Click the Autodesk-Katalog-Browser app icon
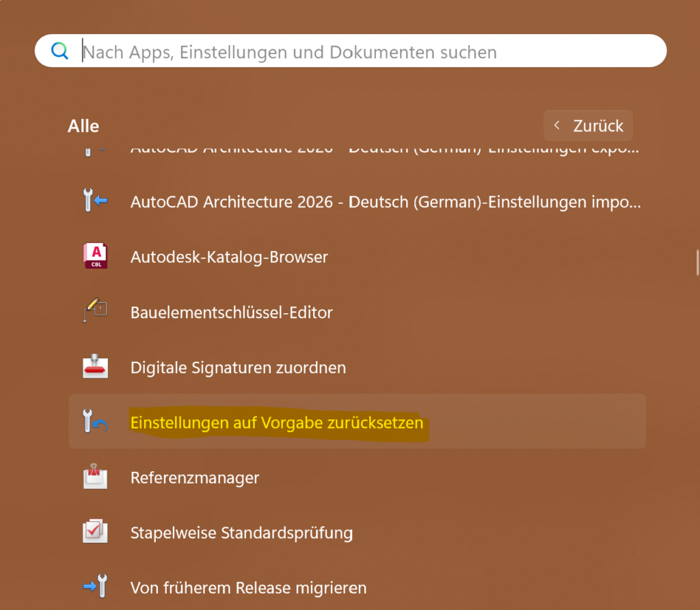Viewport: 700px width, 610px height. coord(94,256)
